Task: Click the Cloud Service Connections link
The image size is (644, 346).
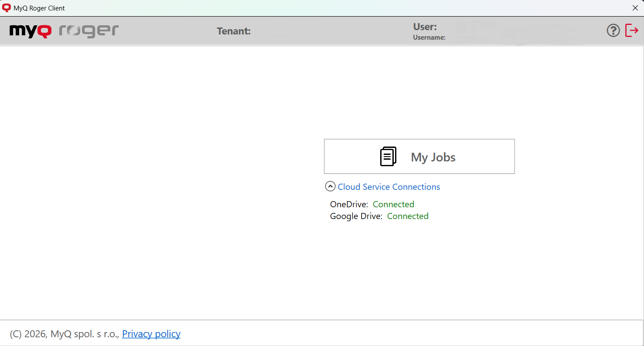Action: click(389, 187)
